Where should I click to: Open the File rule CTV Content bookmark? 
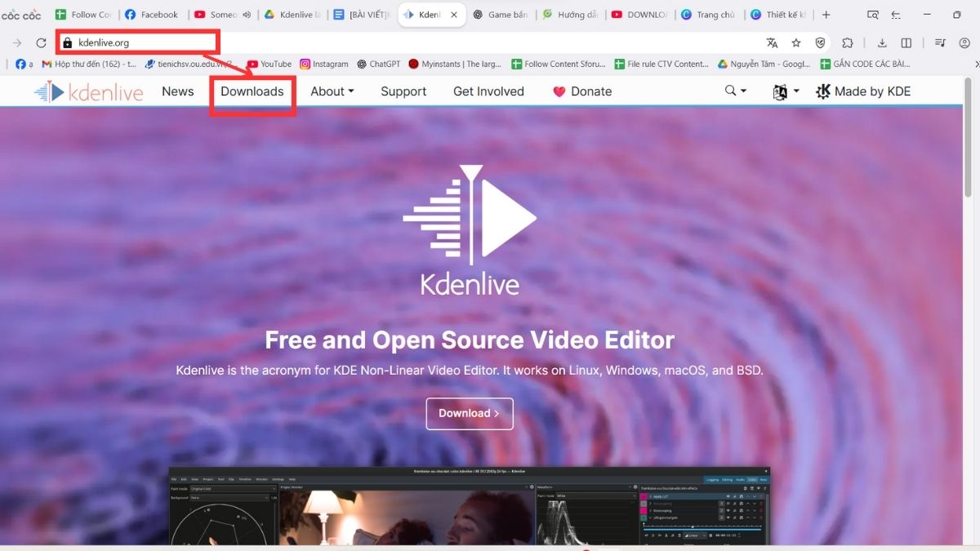[661, 64]
